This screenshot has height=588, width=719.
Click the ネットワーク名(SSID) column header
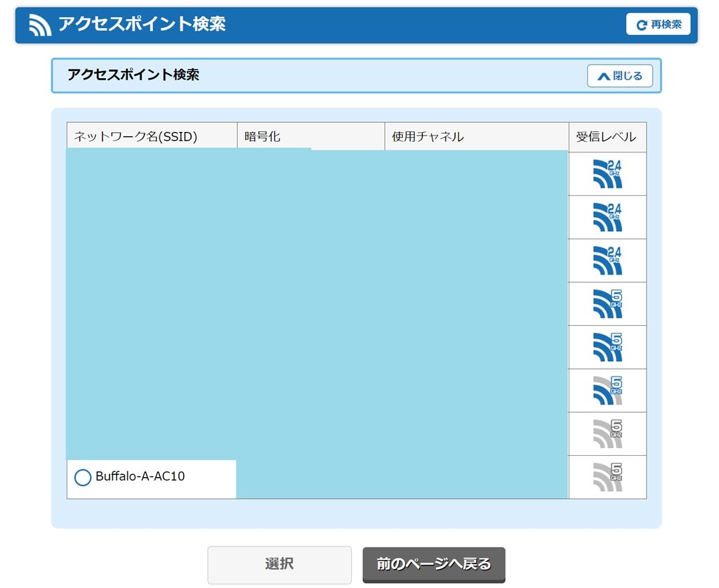coord(152,136)
